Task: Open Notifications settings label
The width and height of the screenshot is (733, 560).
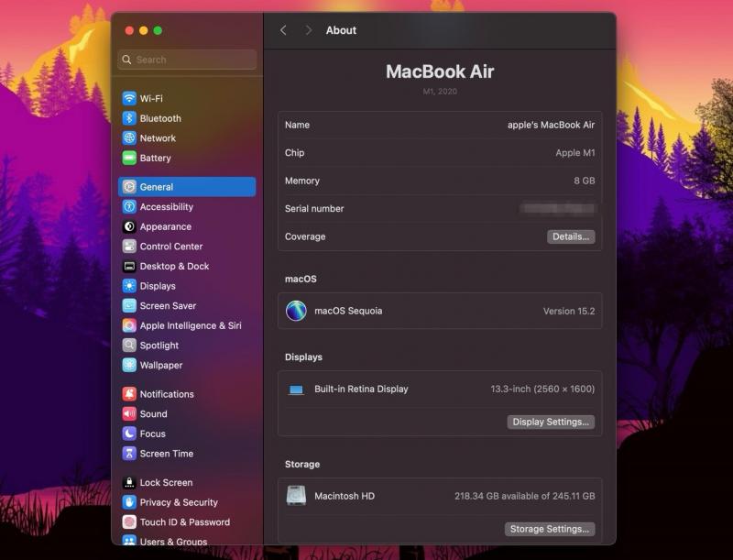Action: [167, 394]
